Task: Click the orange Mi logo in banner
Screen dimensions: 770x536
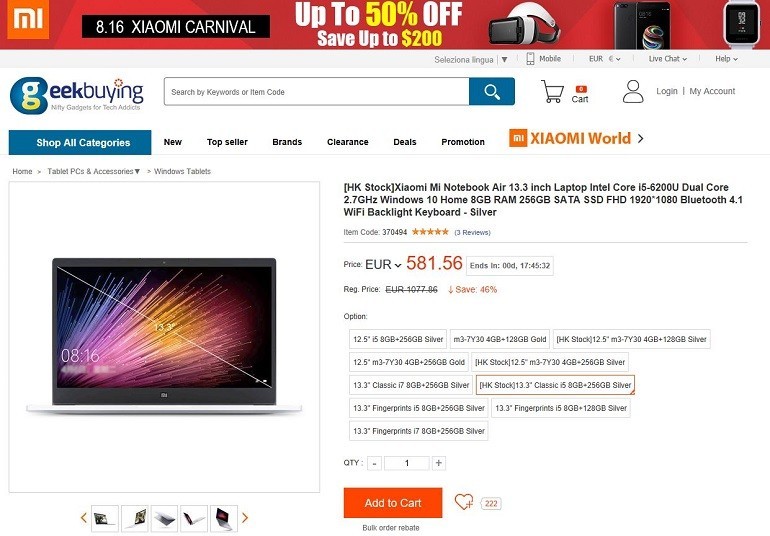Action: tap(28, 20)
